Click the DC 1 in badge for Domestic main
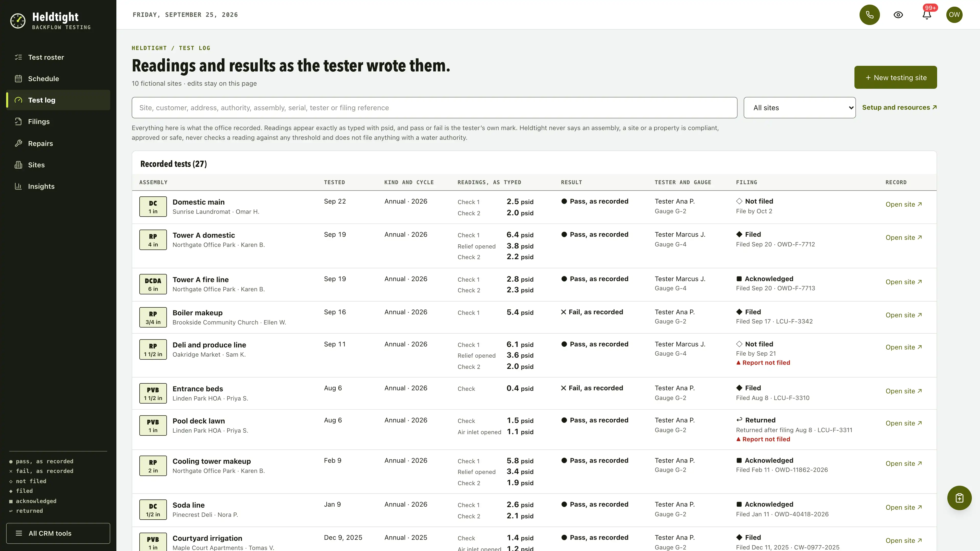The image size is (980, 551). coord(153,207)
